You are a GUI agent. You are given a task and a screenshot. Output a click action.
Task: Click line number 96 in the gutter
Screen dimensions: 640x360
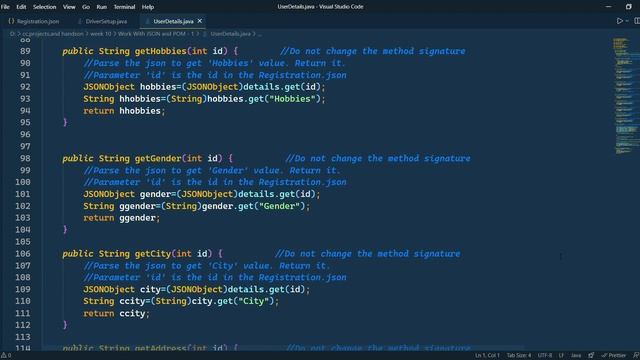click(x=25, y=135)
